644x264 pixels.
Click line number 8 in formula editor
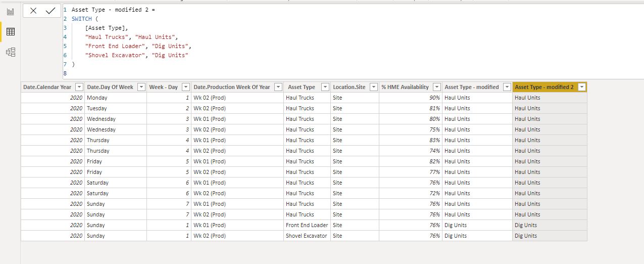65,73
